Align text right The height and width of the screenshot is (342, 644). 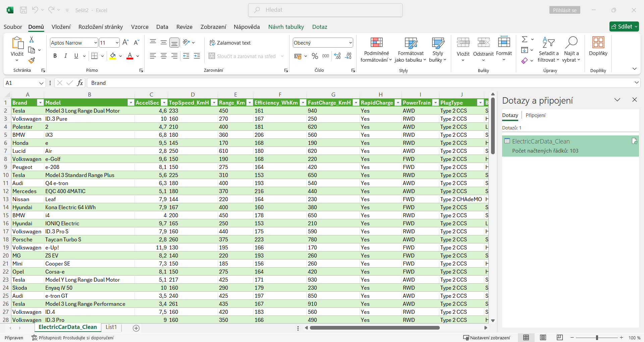tap(174, 56)
